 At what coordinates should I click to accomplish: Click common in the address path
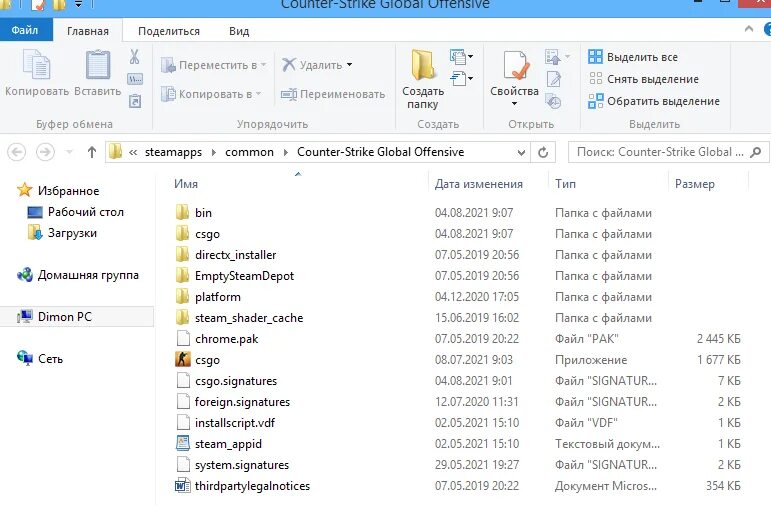[x=249, y=152]
